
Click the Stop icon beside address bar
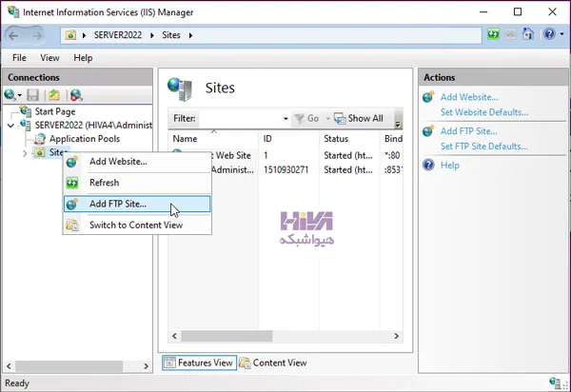pos(510,34)
